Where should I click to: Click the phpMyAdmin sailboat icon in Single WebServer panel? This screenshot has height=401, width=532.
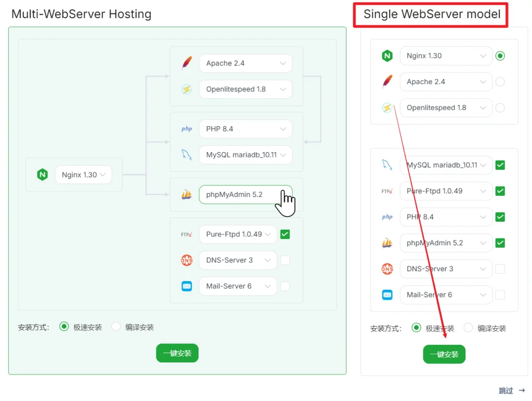tap(387, 243)
